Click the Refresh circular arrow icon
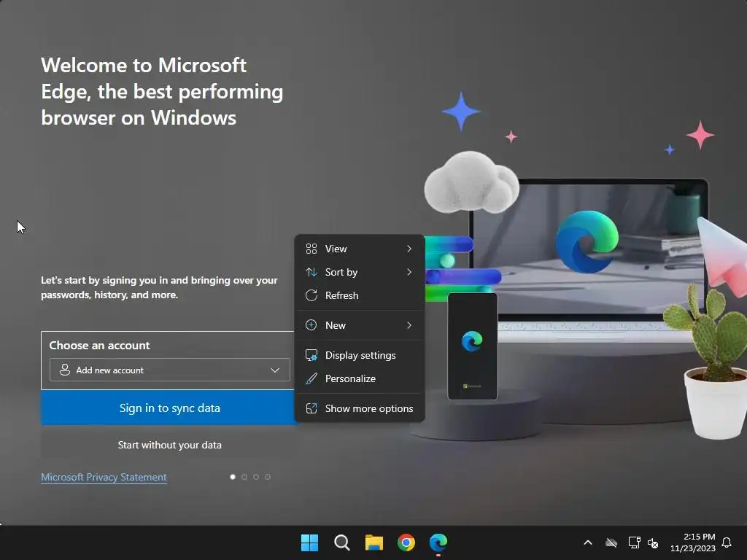Screen dimensions: 747x560 coord(311,295)
